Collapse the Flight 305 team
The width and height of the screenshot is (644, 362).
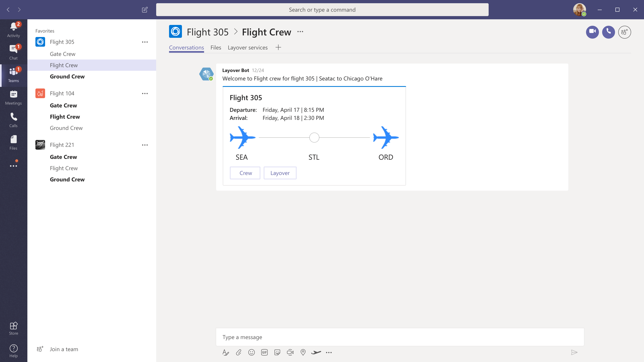(x=62, y=42)
